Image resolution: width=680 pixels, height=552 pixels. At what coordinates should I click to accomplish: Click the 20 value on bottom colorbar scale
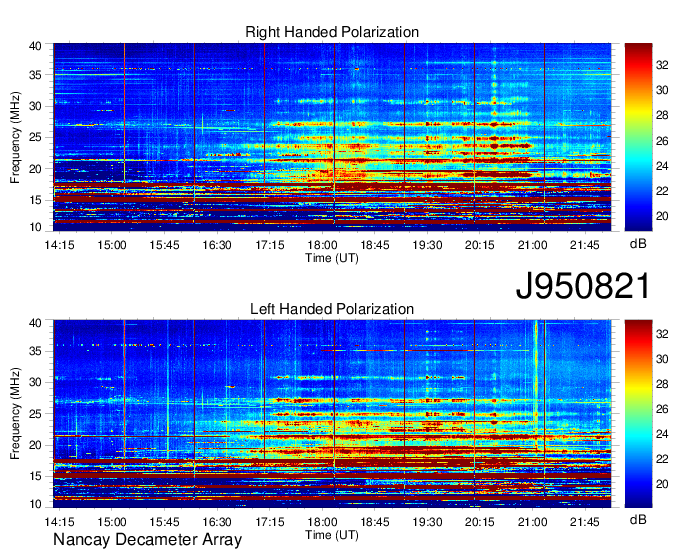click(662, 484)
